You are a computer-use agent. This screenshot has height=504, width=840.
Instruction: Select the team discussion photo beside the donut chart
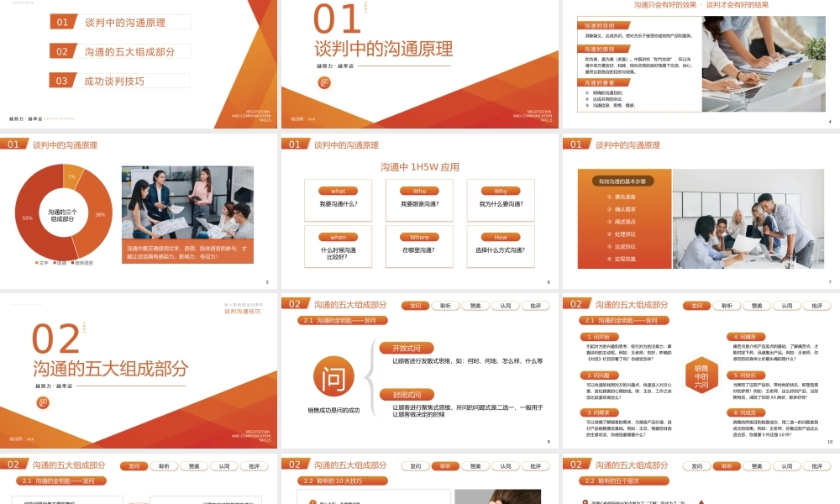(x=187, y=202)
